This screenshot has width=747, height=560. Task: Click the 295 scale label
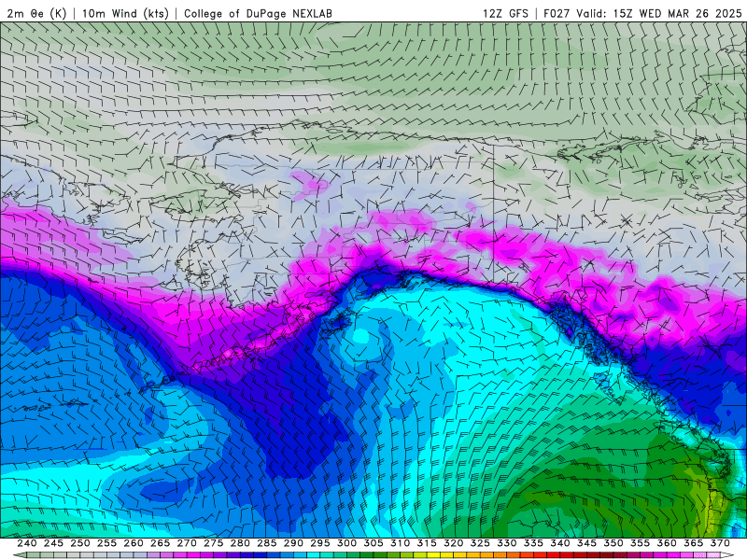320,543
